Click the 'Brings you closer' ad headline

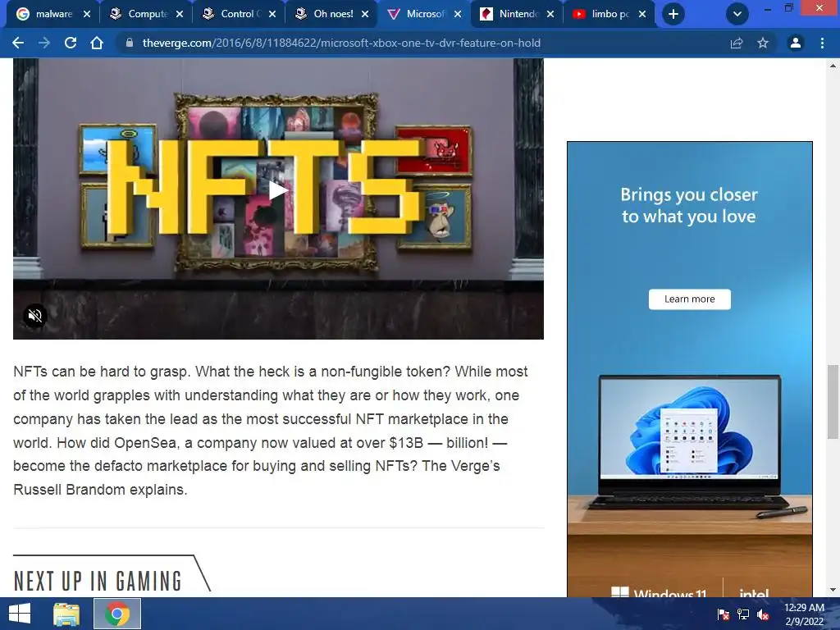tap(689, 205)
